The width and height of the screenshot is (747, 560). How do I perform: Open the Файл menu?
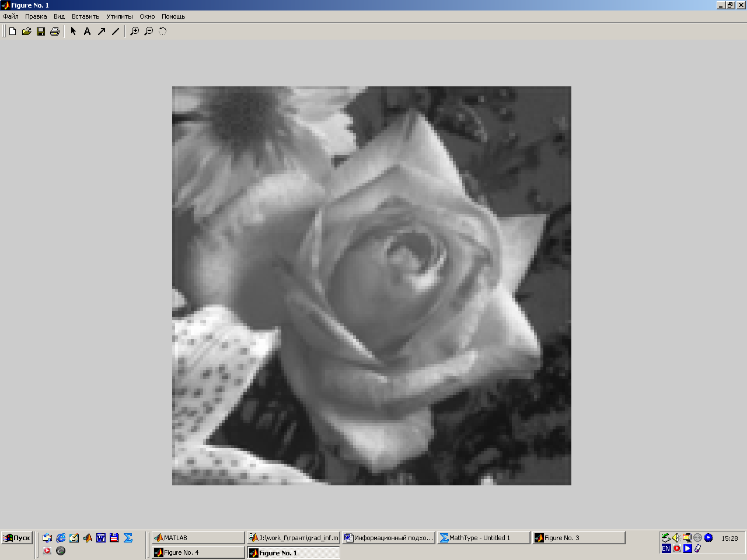[x=11, y=16]
